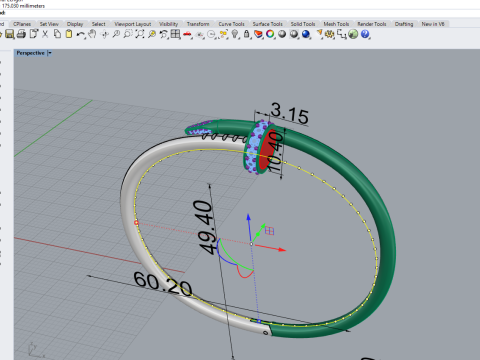Image resolution: width=480 pixels, height=360 pixels.
Task: Open Help question mark icon
Action: tap(365, 34)
